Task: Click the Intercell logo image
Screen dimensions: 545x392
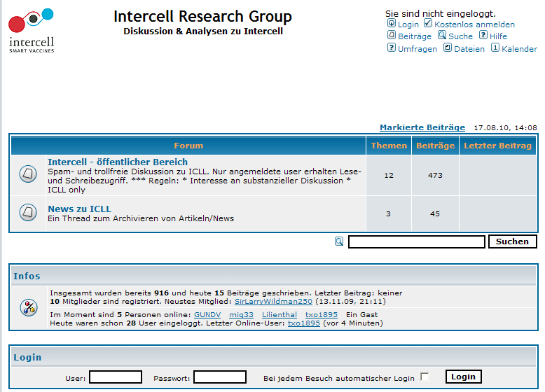Action: tap(31, 31)
